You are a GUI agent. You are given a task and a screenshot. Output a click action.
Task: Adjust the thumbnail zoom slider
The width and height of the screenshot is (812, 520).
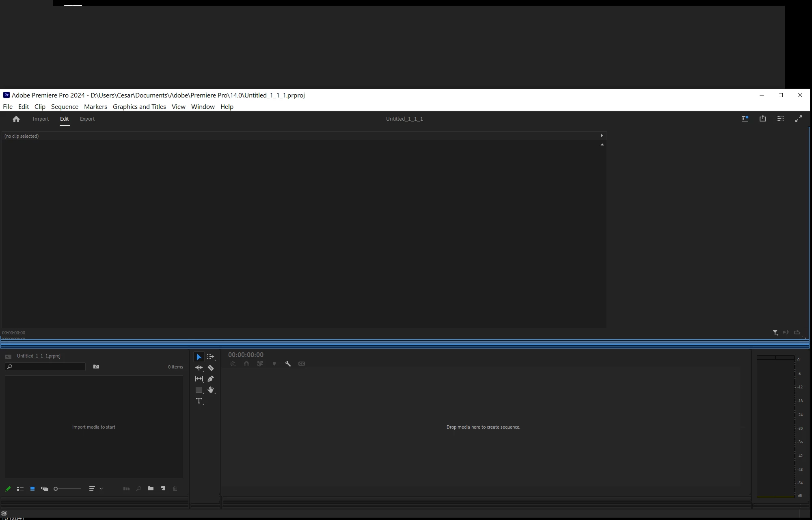tap(56, 489)
